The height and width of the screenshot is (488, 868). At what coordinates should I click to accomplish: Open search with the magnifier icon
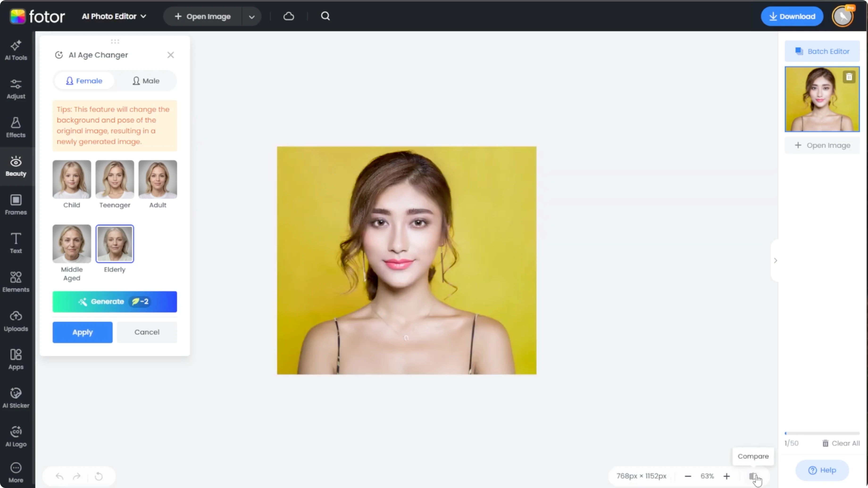pyautogui.click(x=325, y=16)
